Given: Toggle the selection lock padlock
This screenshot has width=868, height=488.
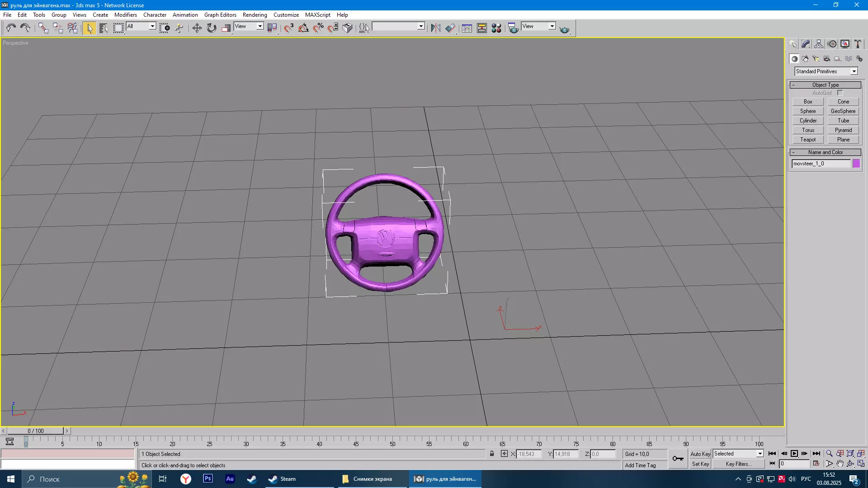Looking at the screenshot, I should coord(492,454).
